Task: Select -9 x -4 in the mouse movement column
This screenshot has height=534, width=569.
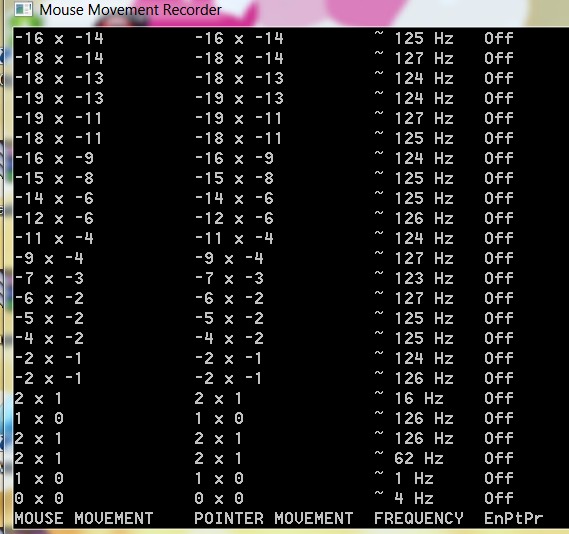Action: pos(49,258)
